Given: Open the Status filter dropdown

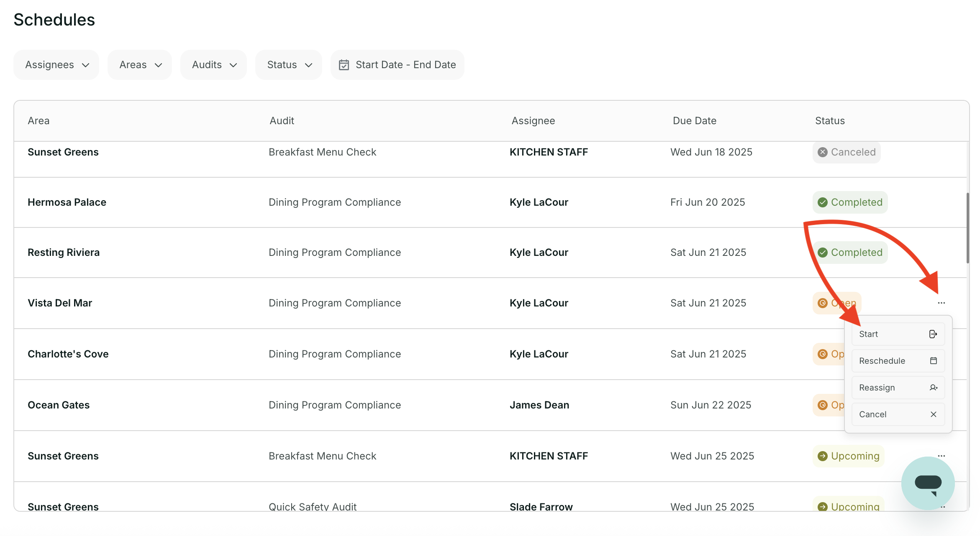Looking at the screenshot, I should [289, 65].
